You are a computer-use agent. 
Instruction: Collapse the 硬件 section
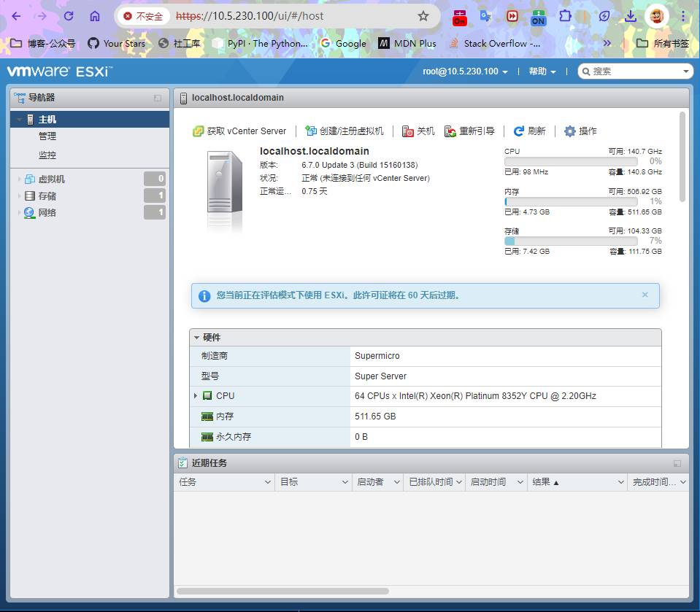196,338
